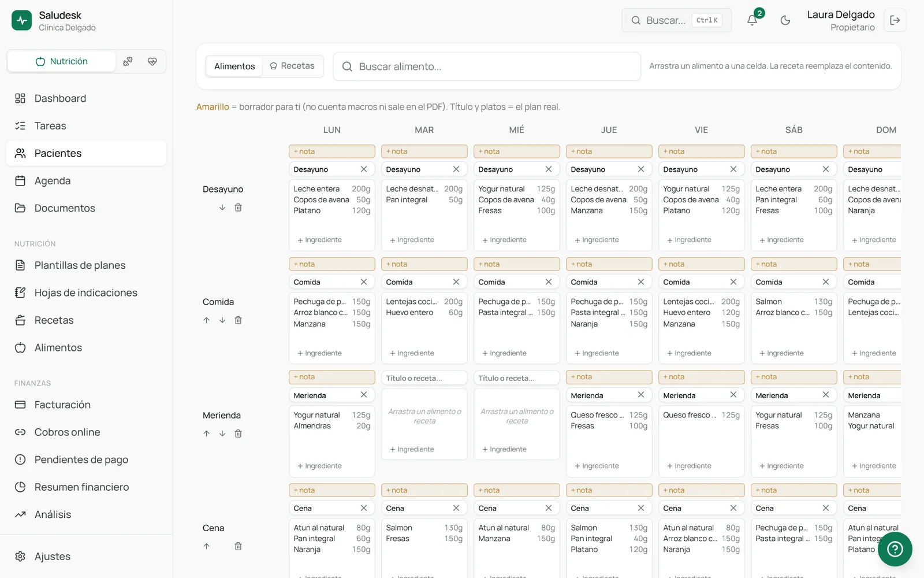Open the notifications bell
The height and width of the screenshot is (578, 924).
[x=752, y=20]
